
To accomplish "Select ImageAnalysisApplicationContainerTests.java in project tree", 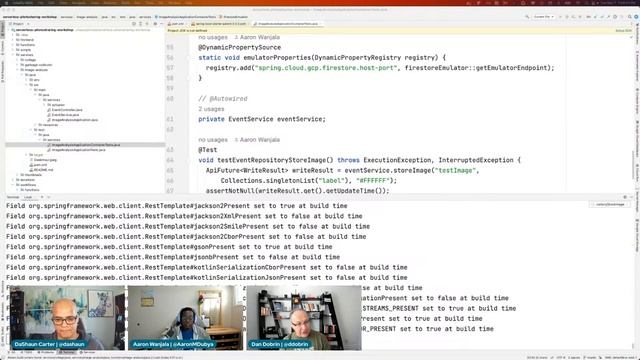I will (x=86, y=145).
